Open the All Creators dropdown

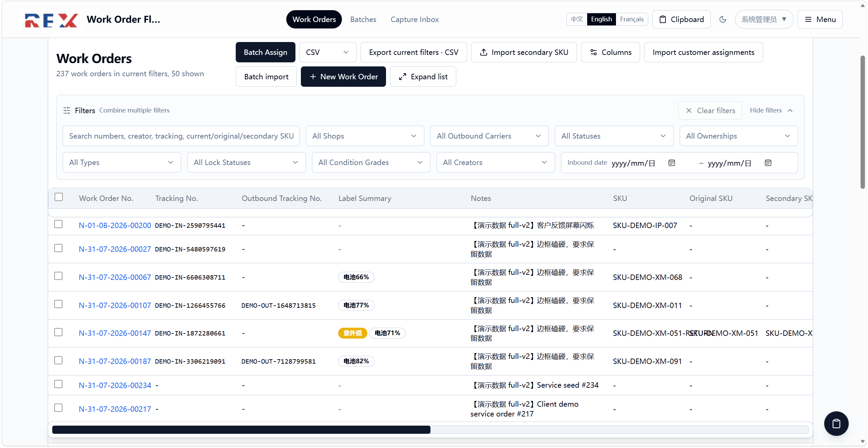(495, 162)
